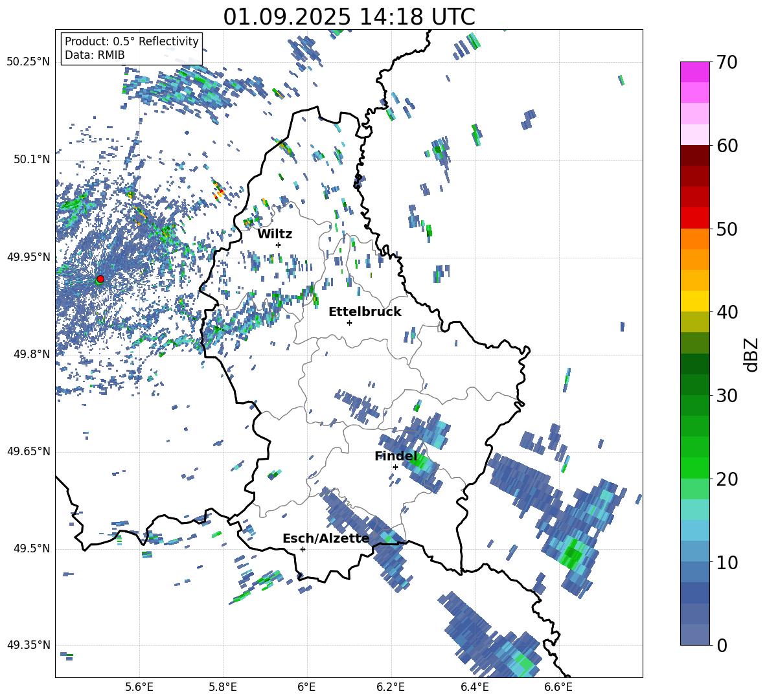
Task: Click the Findel station label
Action: 395,456
